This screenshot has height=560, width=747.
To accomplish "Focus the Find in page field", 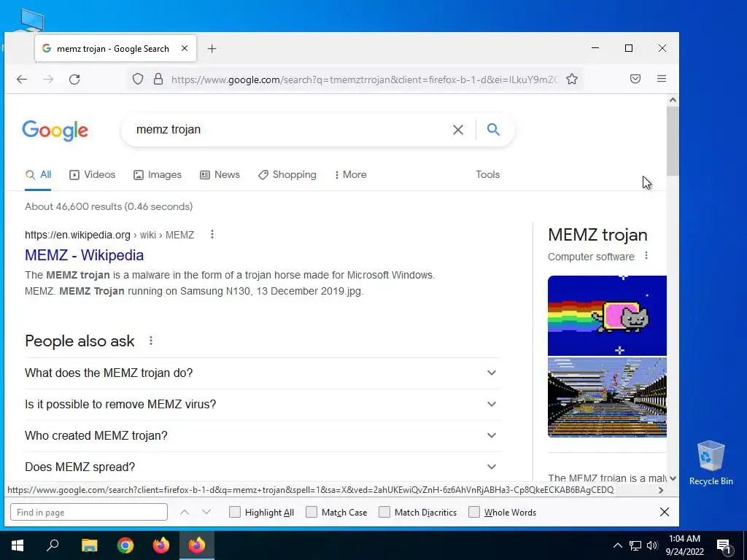I will [89, 513].
